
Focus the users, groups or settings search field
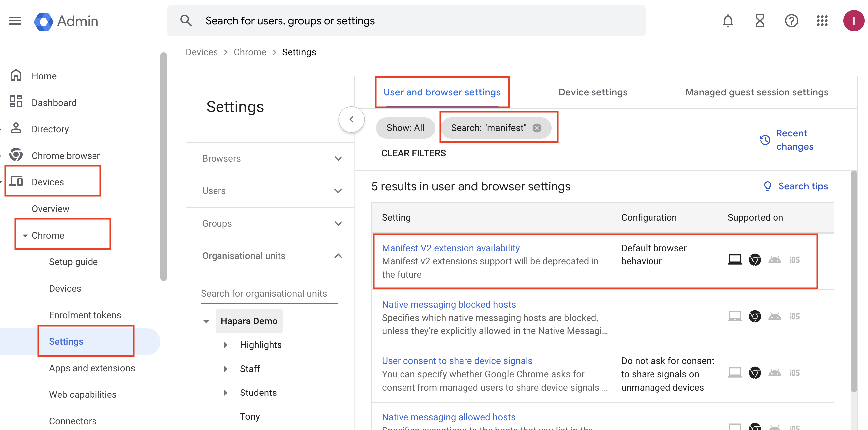(x=406, y=21)
